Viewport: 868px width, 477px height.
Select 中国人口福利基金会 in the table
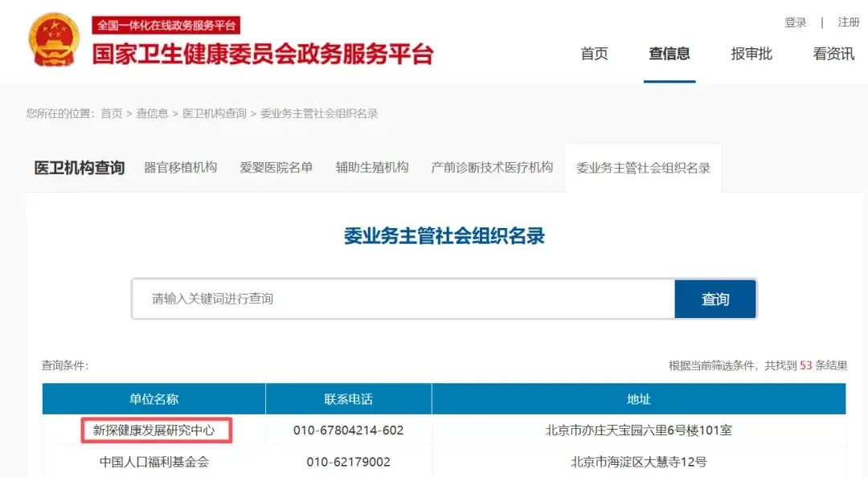pyautogui.click(x=154, y=462)
